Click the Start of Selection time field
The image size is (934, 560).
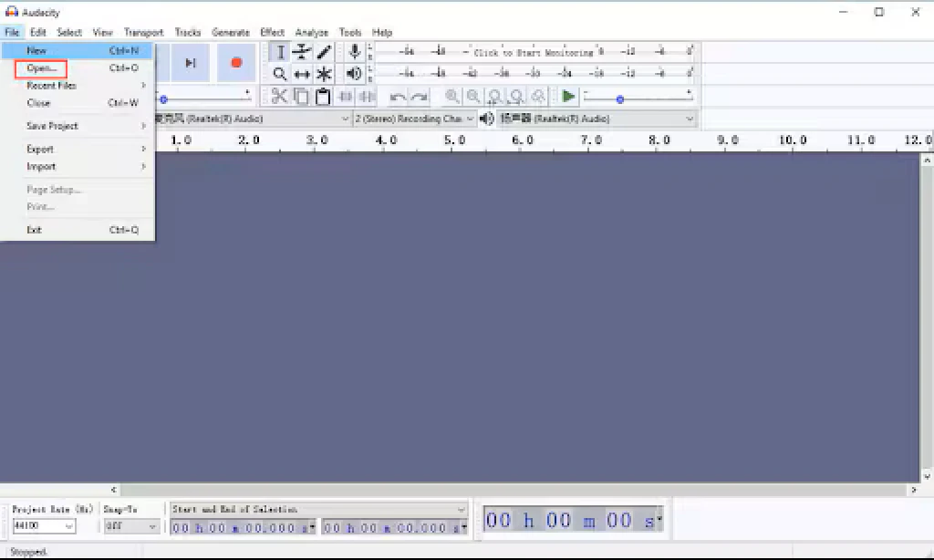(242, 526)
